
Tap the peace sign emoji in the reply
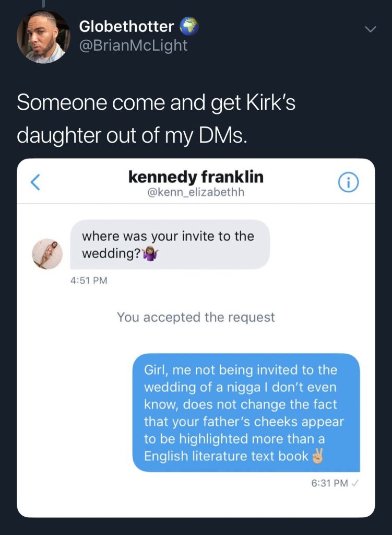tap(317, 456)
